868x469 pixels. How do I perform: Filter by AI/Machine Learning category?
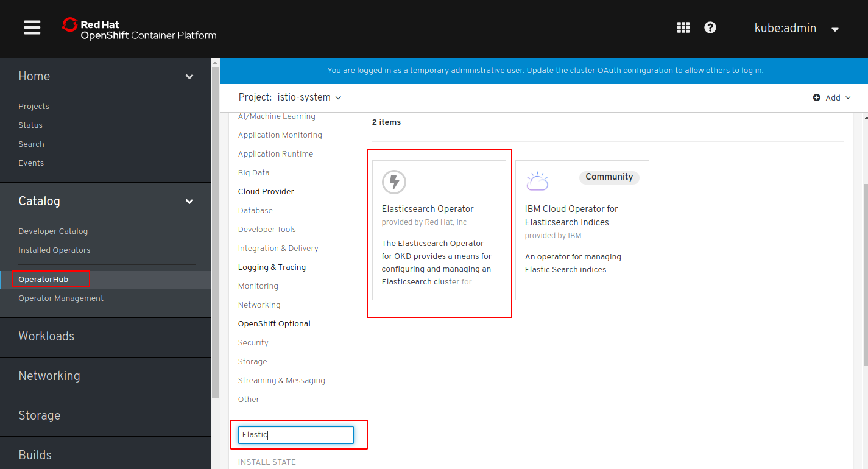coord(277,116)
